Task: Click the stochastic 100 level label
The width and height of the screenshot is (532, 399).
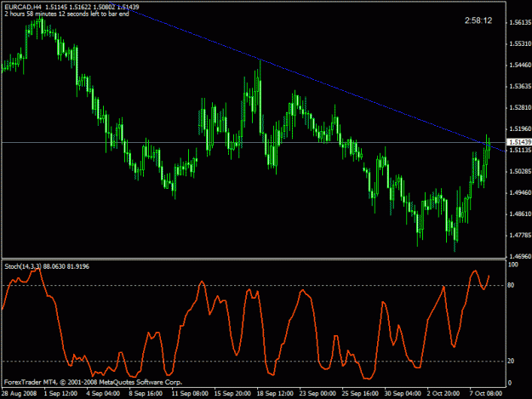Action: [x=513, y=265]
